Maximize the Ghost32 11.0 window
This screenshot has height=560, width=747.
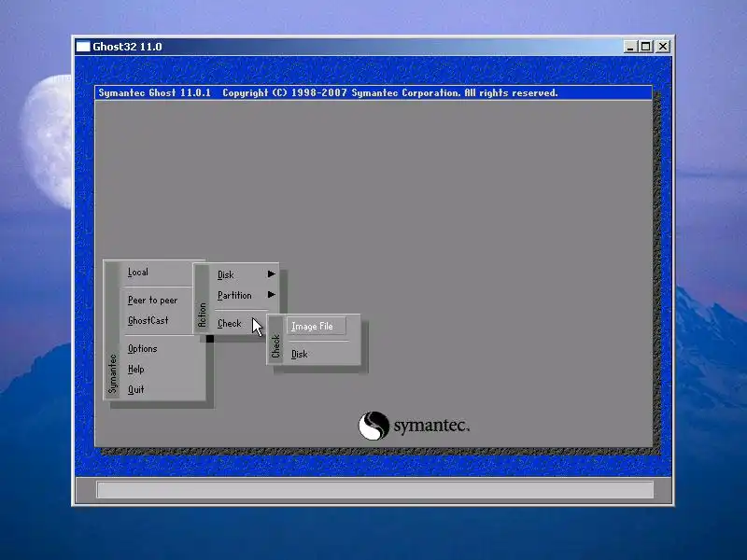tap(645, 47)
